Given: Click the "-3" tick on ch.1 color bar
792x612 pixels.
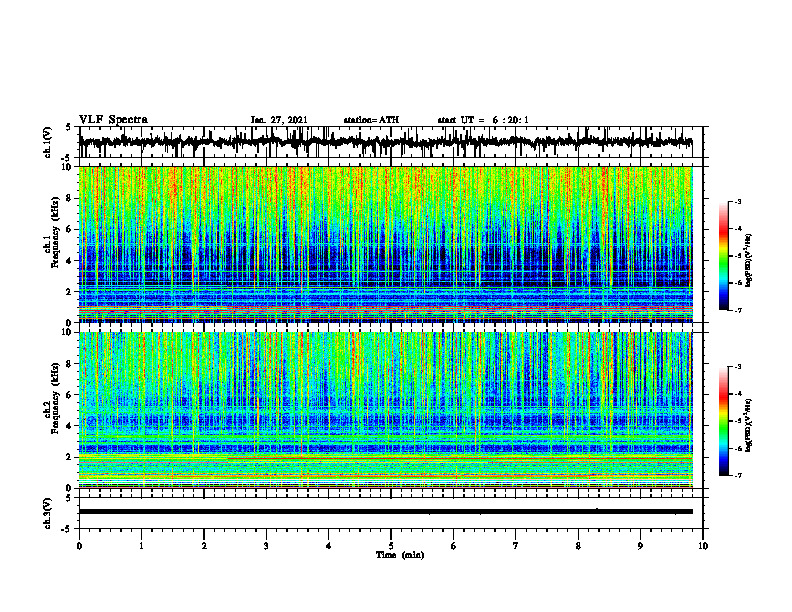Looking at the screenshot, I should click(x=738, y=201).
